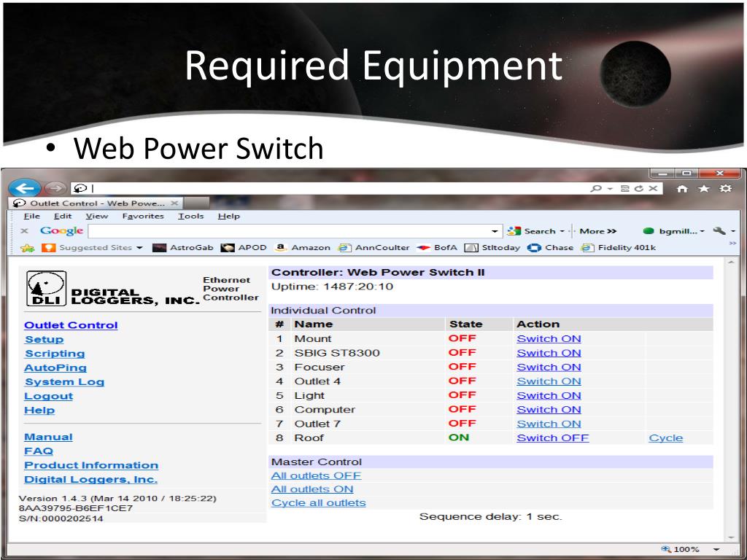Click All outlets ON link
This screenshot has height=560, width=747.
[x=312, y=489]
